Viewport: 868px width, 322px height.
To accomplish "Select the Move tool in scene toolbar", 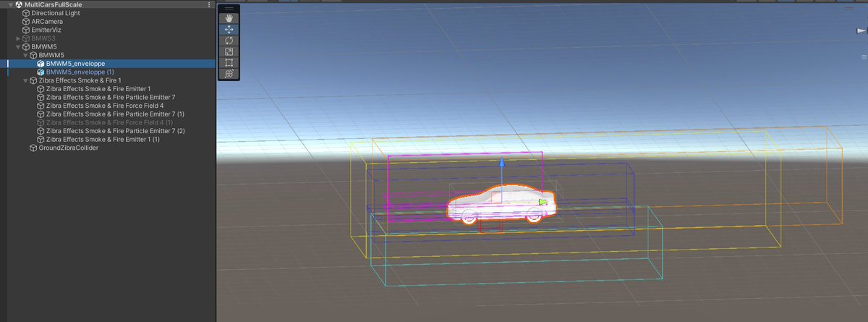I will click(229, 29).
